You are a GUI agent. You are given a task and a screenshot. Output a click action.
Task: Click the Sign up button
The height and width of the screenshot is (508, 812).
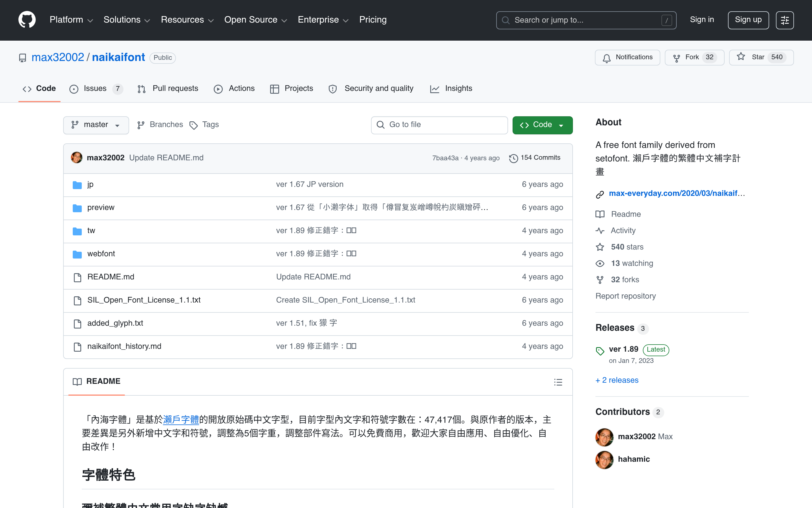coord(748,20)
